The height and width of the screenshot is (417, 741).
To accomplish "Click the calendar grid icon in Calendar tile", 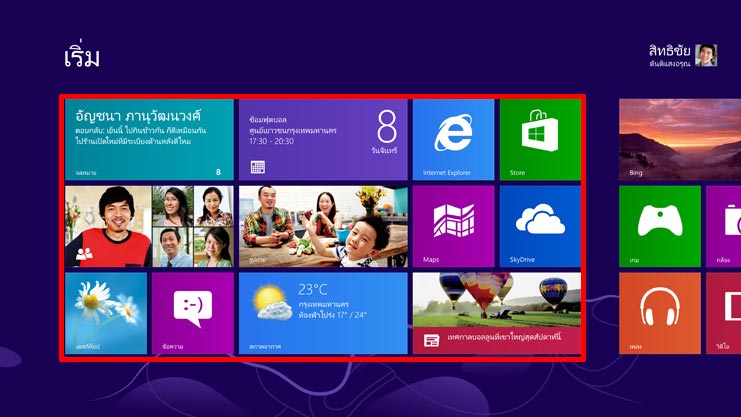I will click(258, 168).
